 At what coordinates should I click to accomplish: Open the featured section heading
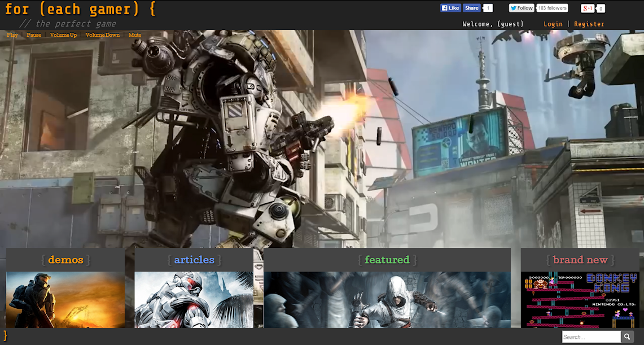click(387, 260)
